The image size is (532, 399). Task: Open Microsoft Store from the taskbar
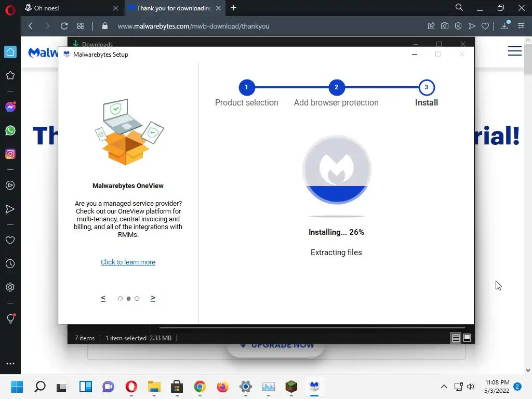click(x=177, y=387)
